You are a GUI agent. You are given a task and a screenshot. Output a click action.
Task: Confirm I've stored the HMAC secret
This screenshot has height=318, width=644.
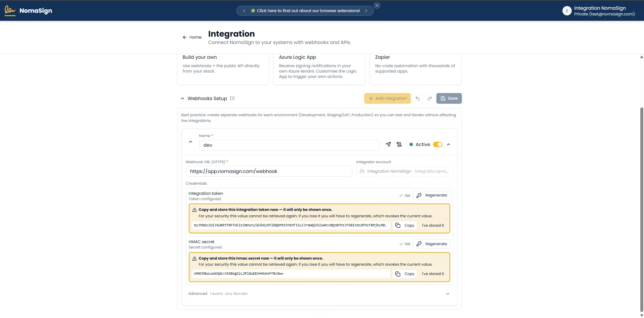(433, 274)
